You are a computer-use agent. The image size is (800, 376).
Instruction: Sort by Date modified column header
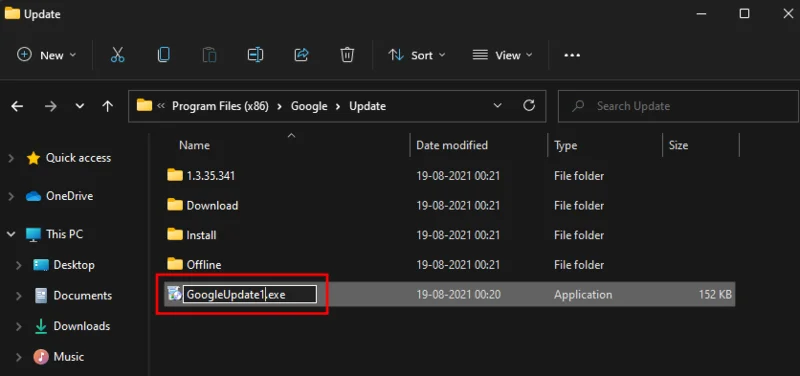click(x=452, y=145)
